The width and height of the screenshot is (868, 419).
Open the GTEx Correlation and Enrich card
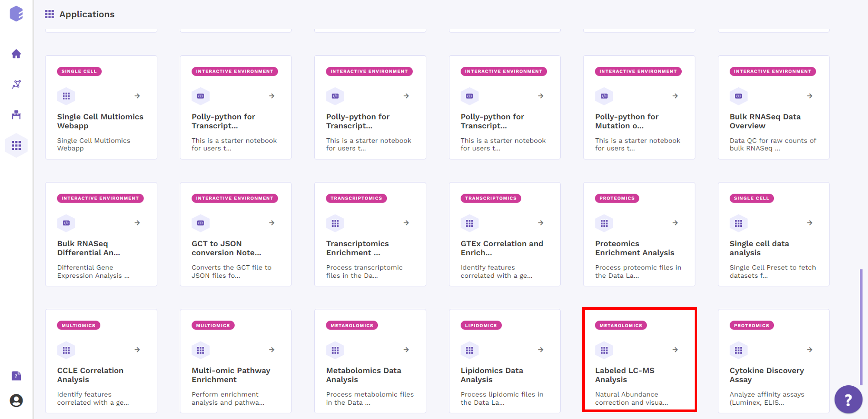[x=504, y=234]
